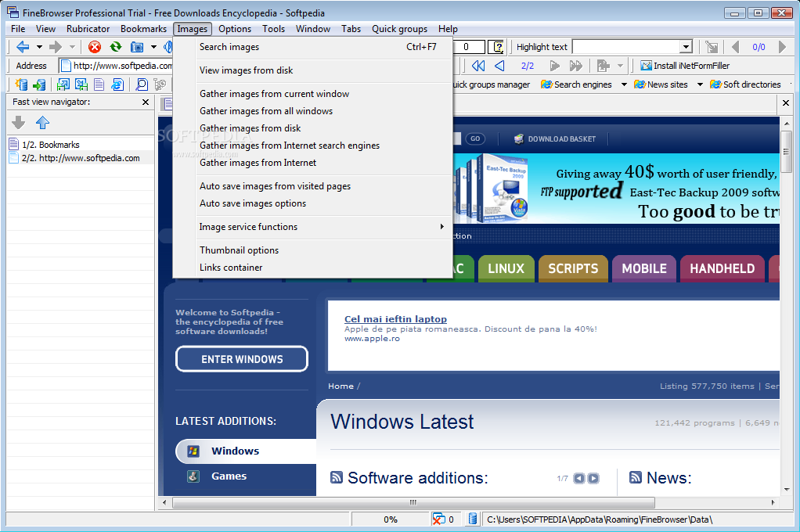Expand the Image service functions submenu
Image resolution: width=800 pixels, height=532 pixels.
point(313,227)
